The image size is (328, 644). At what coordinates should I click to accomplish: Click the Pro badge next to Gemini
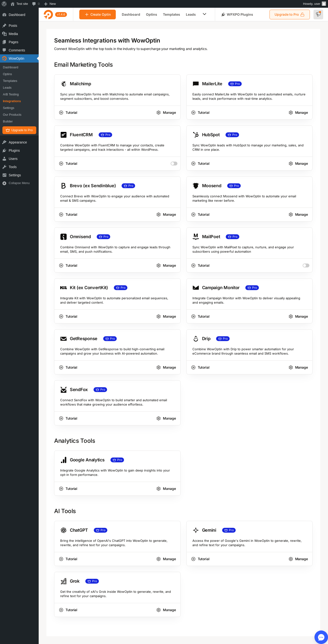(x=229, y=530)
